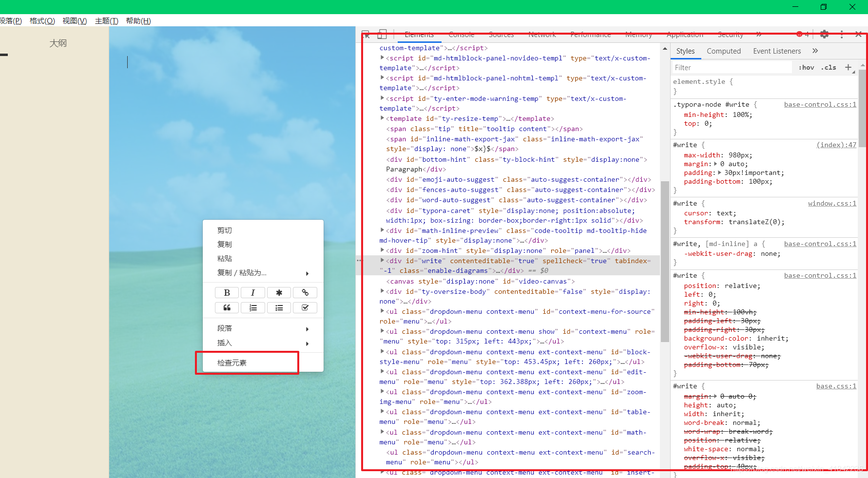The width and height of the screenshot is (868, 478).
Task: Insert hyperlink via context menu icon
Action: coord(305,292)
